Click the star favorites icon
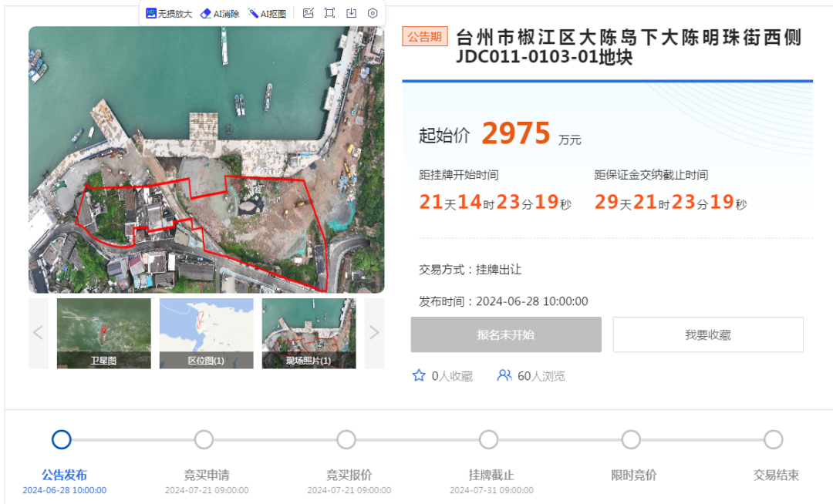833x504 pixels. tap(419, 375)
